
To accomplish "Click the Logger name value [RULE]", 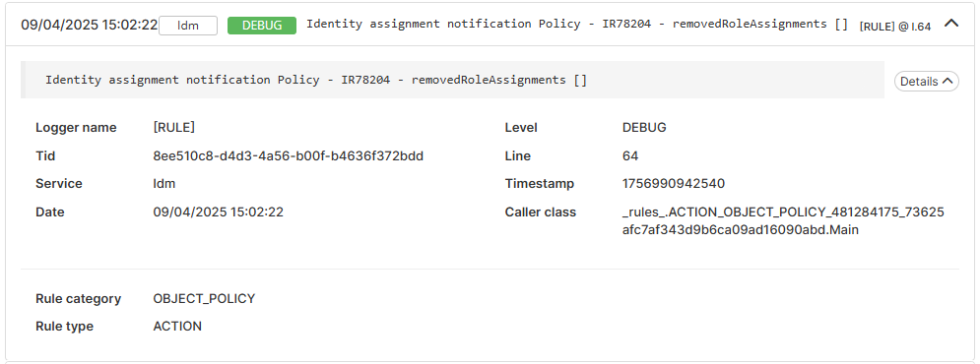I will pos(173,127).
